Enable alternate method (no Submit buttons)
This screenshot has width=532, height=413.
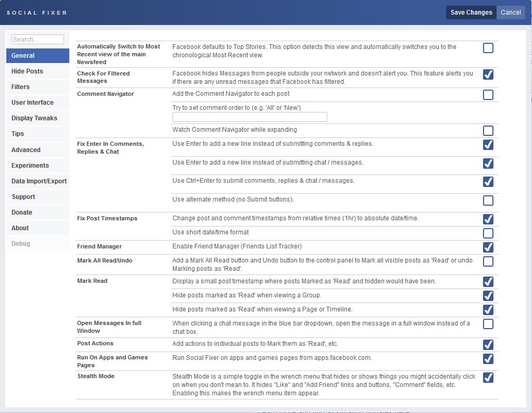488,201
